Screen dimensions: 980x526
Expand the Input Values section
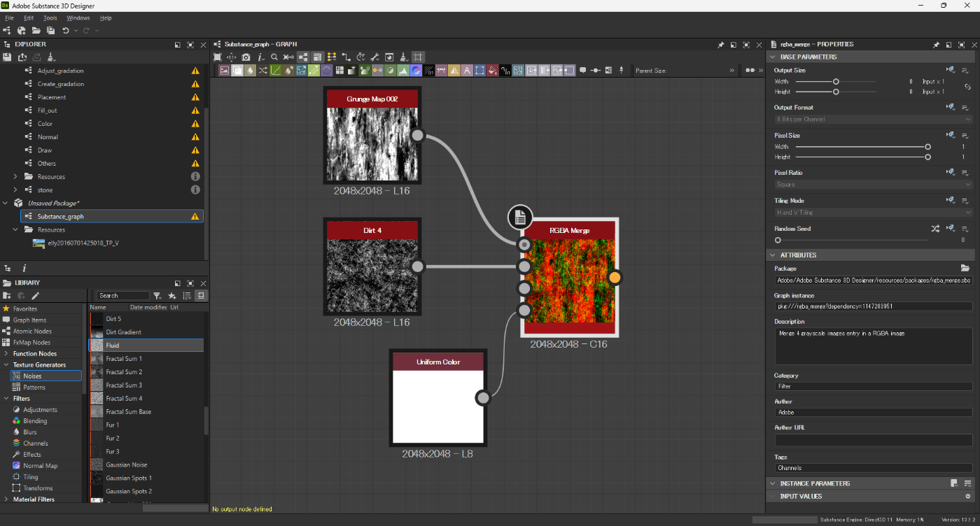click(x=773, y=497)
